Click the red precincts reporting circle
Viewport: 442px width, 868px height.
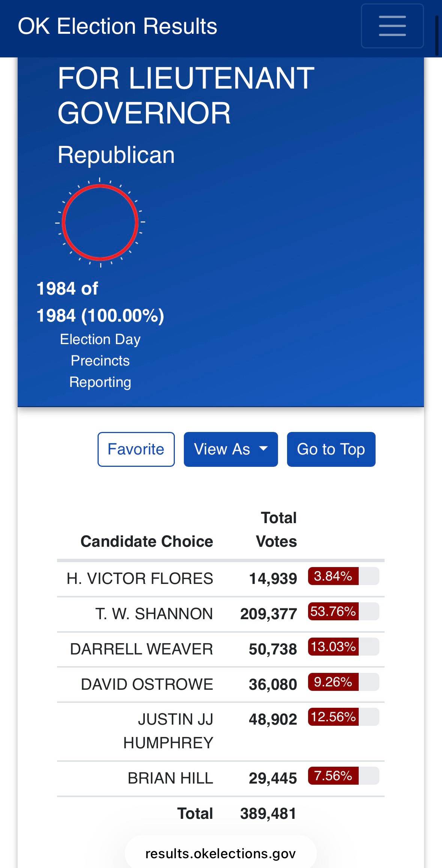tap(100, 222)
